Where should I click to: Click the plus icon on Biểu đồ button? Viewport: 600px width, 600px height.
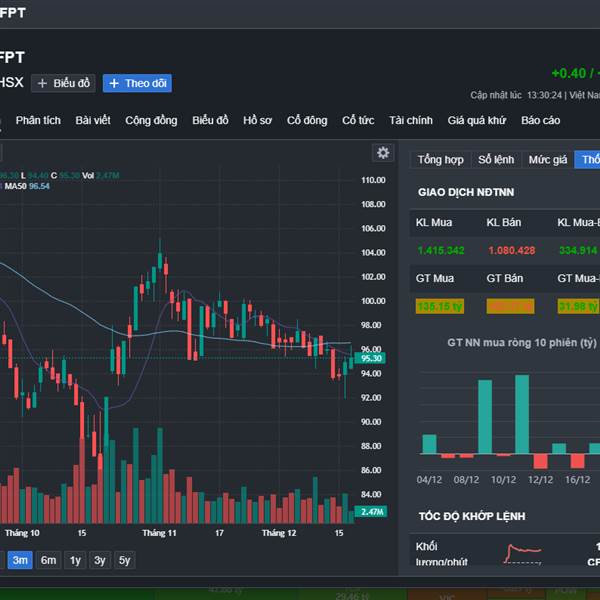[43, 84]
